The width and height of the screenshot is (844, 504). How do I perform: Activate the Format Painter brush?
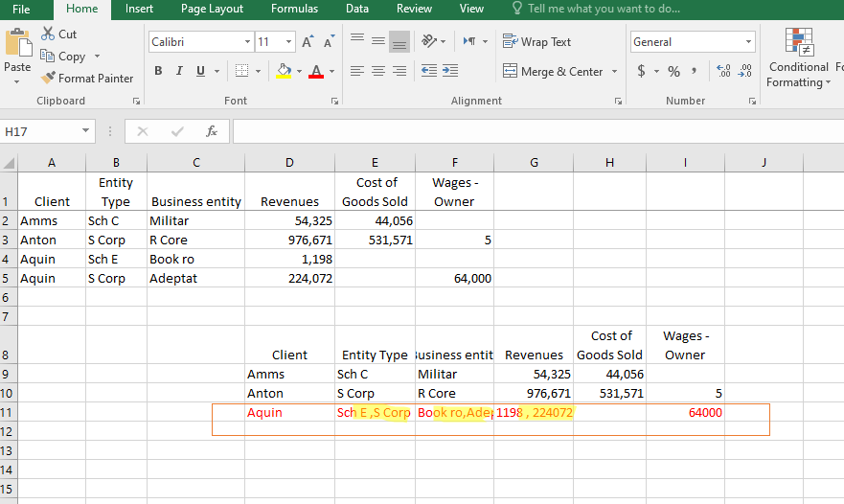pos(49,78)
